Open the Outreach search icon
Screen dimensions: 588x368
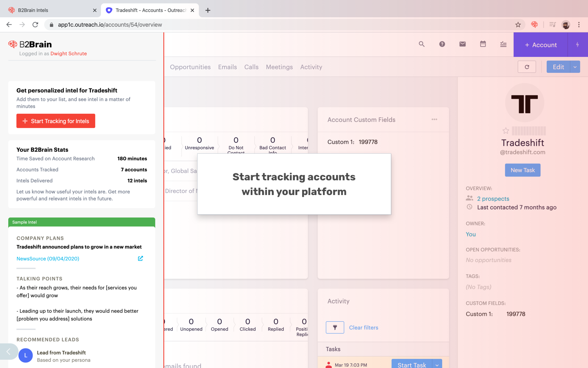coord(422,44)
